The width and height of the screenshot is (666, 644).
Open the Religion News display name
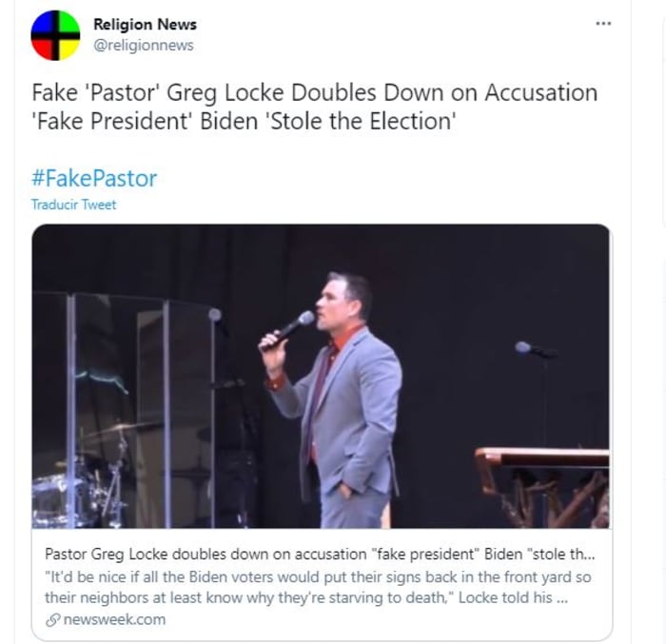pyautogui.click(x=145, y=25)
